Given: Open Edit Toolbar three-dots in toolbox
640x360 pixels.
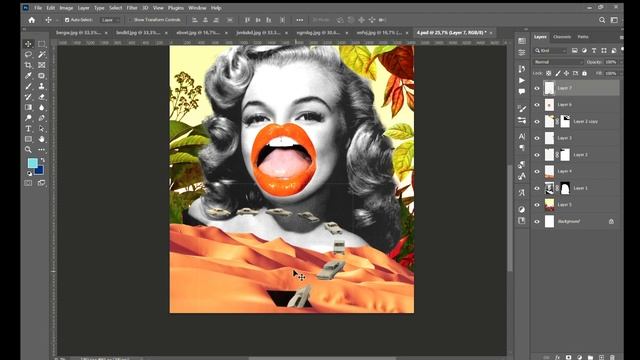Looking at the screenshot, I should pyautogui.click(x=42, y=150).
